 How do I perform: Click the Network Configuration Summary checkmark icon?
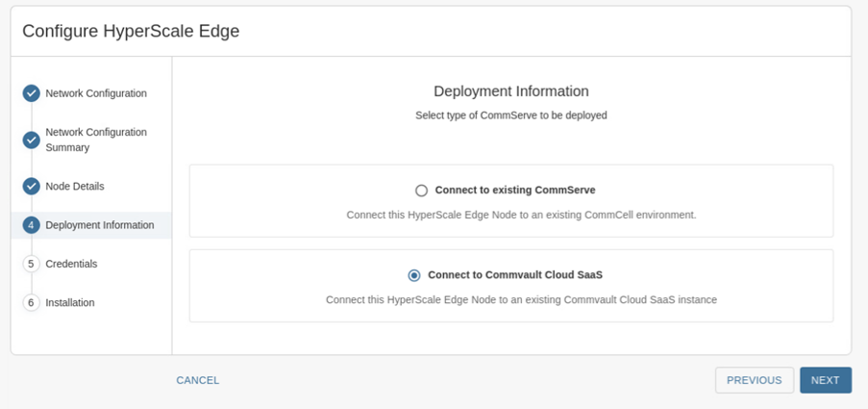tap(31, 140)
